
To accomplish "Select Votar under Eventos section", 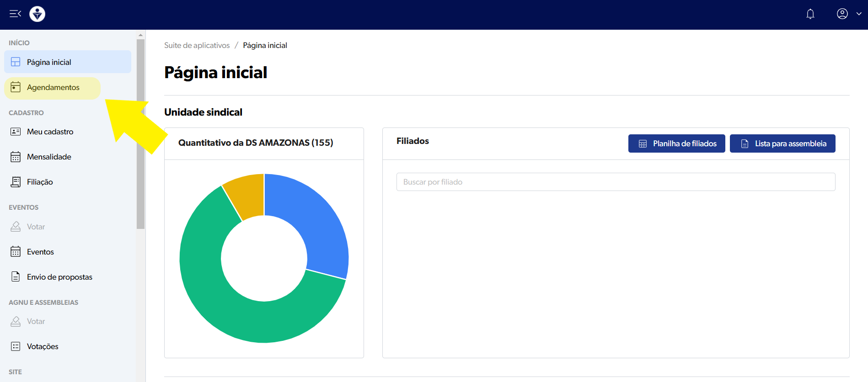I will point(36,227).
